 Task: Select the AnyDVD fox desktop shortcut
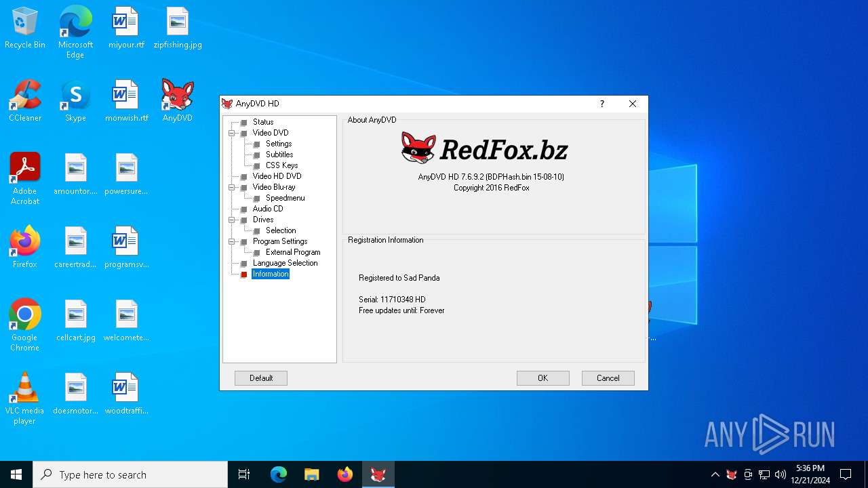178,102
